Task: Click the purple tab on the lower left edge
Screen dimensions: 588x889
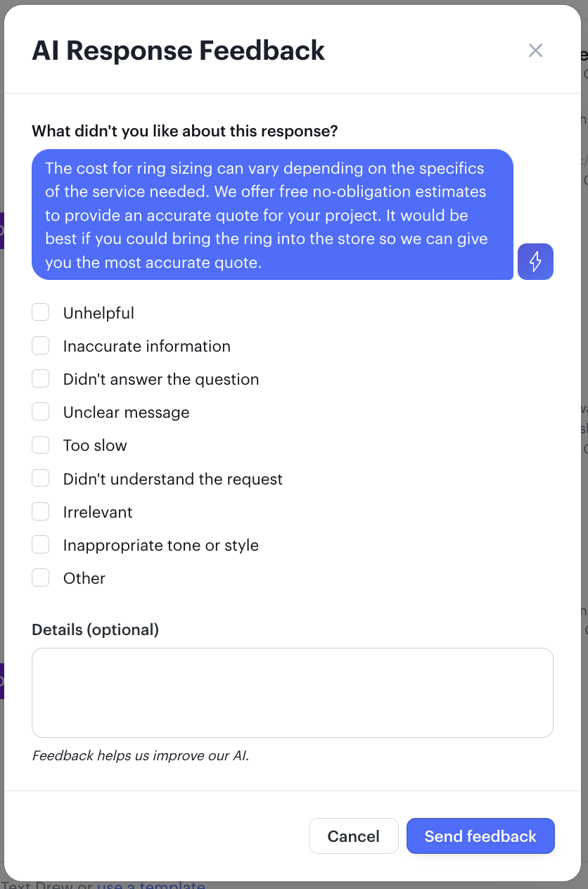Action: (x=3, y=681)
